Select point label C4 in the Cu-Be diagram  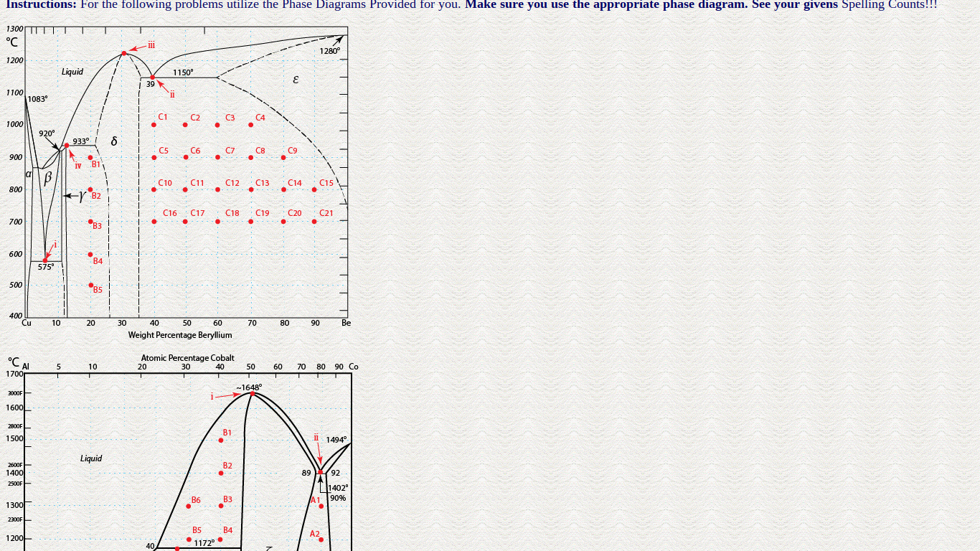point(260,118)
